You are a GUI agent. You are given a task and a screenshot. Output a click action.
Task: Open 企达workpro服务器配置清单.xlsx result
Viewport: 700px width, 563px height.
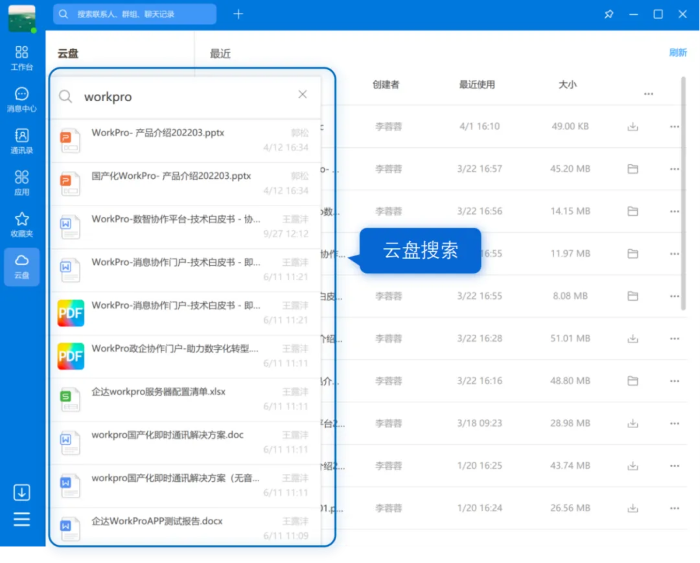(x=186, y=400)
